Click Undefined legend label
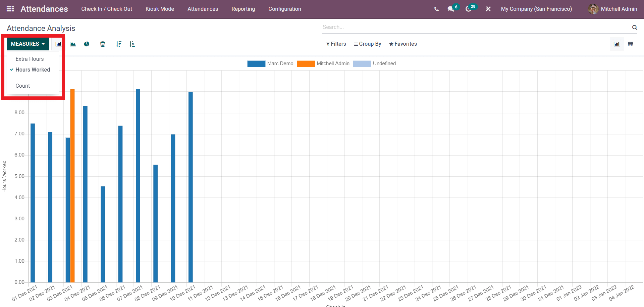The image size is (644, 307). [384, 63]
